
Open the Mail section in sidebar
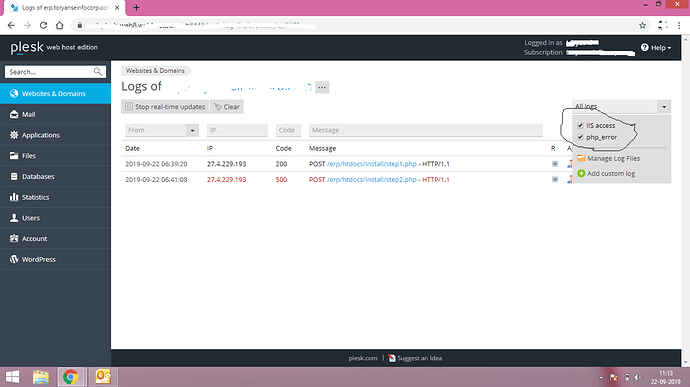[55, 114]
